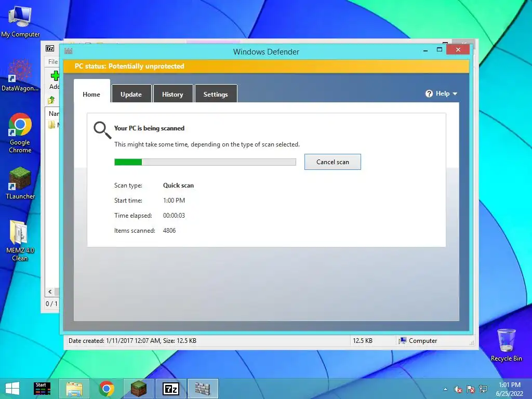
Task: Select the folder row in 7-Zip list
Action: 53,125
